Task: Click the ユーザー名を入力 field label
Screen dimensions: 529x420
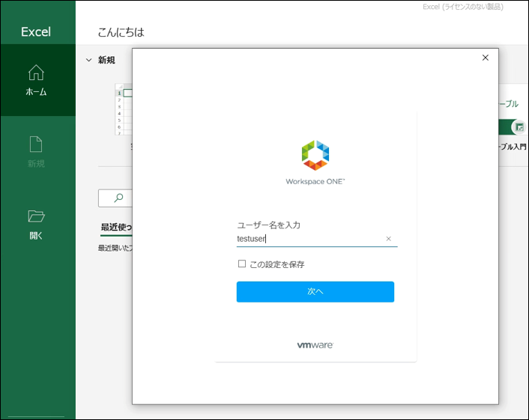Action: tap(268, 225)
